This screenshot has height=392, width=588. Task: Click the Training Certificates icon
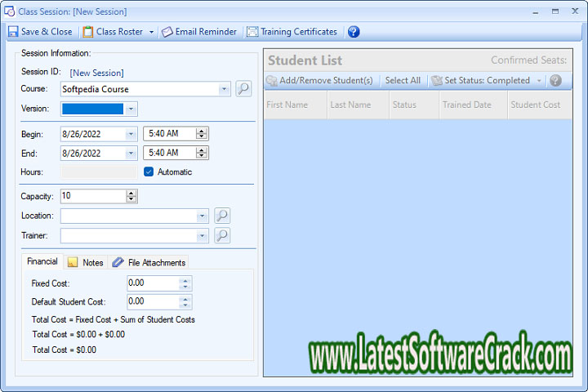[x=252, y=32]
